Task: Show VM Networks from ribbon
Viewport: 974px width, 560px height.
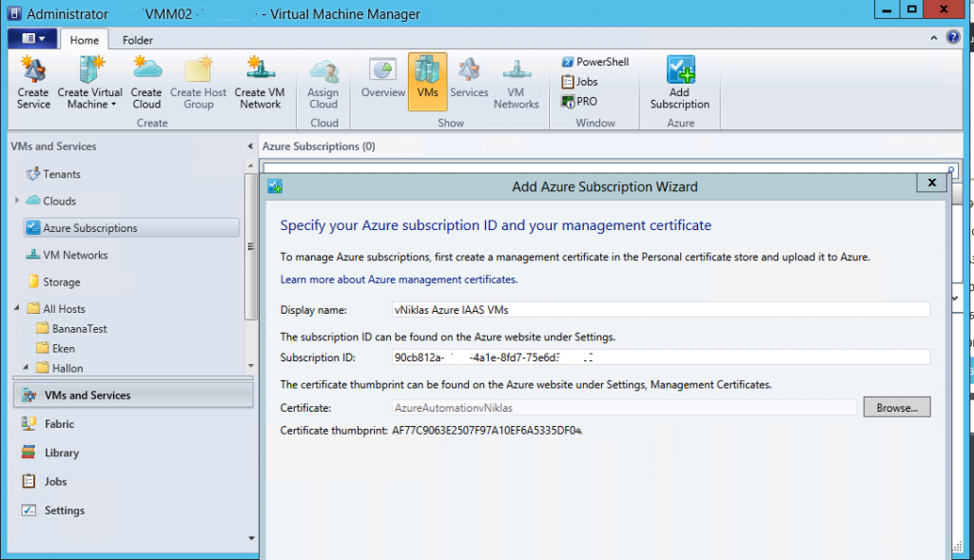Action: click(x=516, y=84)
